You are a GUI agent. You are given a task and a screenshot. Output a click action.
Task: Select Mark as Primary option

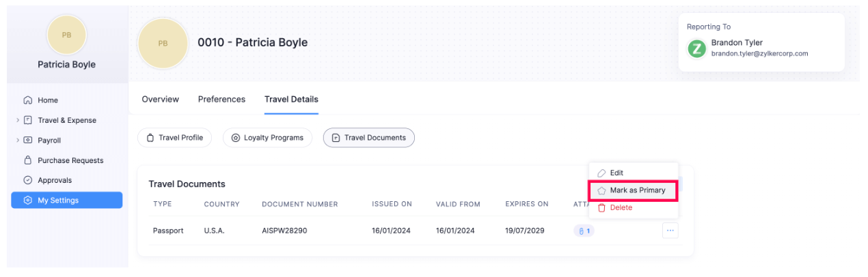point(637,190)
